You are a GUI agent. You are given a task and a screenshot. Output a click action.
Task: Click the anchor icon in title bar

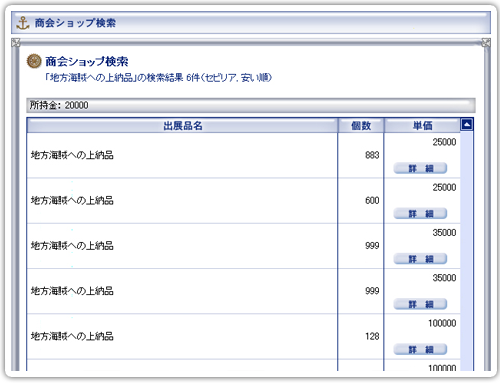point(23,23)
